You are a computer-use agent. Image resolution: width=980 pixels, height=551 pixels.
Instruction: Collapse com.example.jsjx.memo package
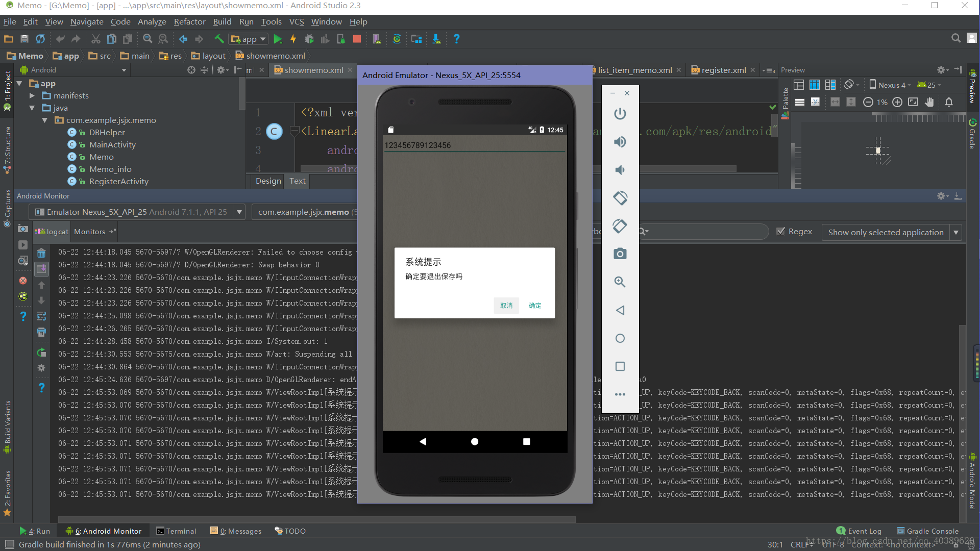(44, 120)
